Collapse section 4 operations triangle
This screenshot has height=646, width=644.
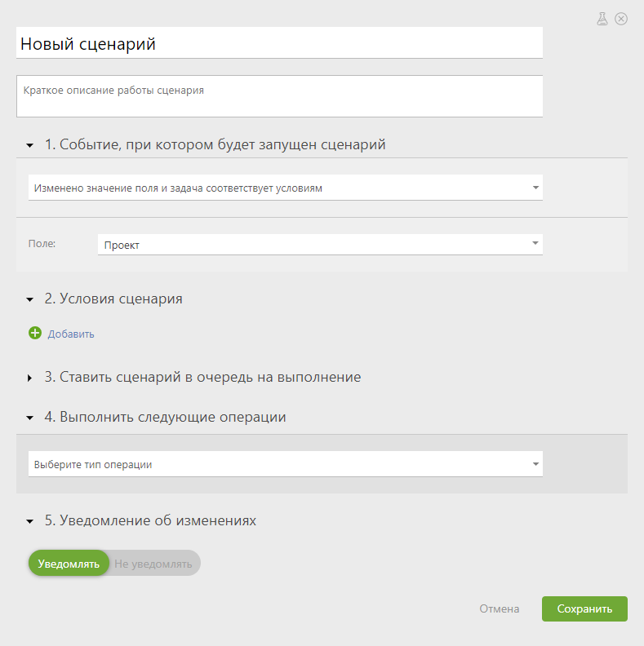tap(29, 418)
